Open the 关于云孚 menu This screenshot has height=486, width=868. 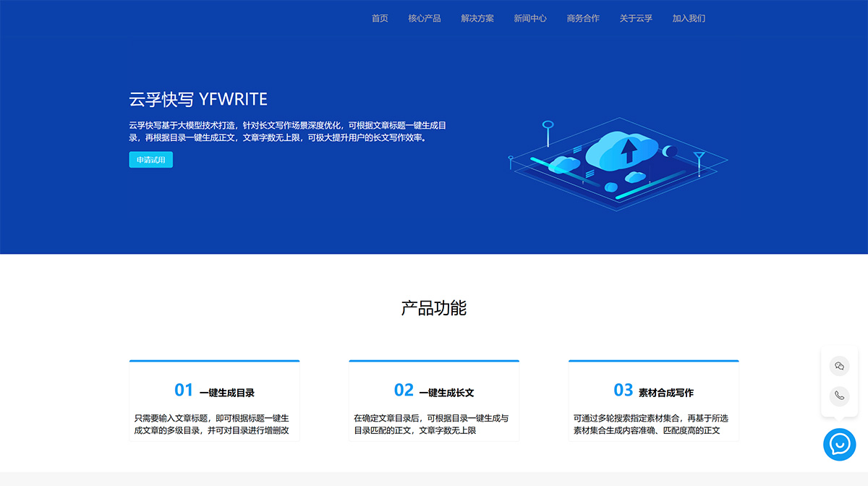click(x=635, y=18)
